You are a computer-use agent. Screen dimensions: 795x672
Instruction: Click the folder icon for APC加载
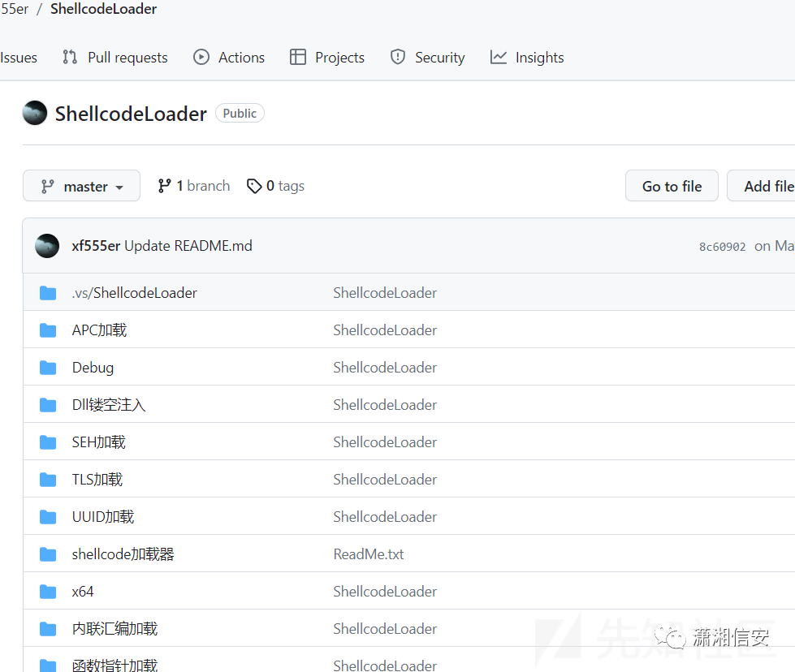point(48,330)
